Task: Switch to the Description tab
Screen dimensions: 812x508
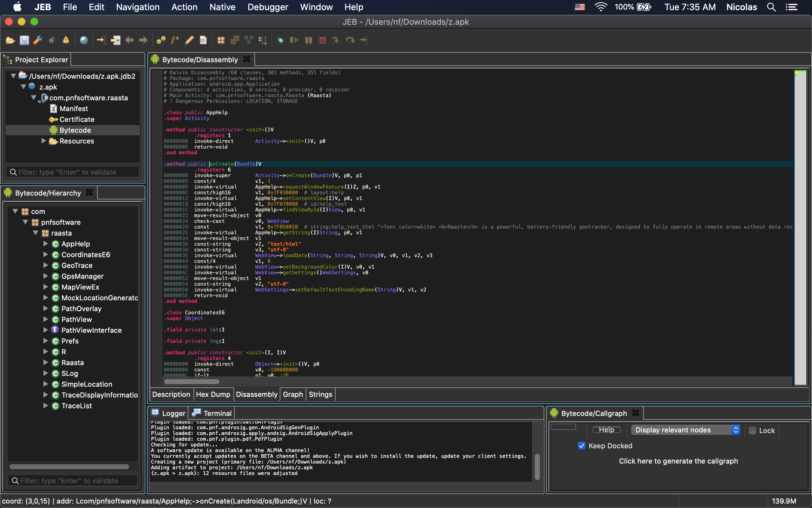Action: pyautogui.click(x=171, y=394)
